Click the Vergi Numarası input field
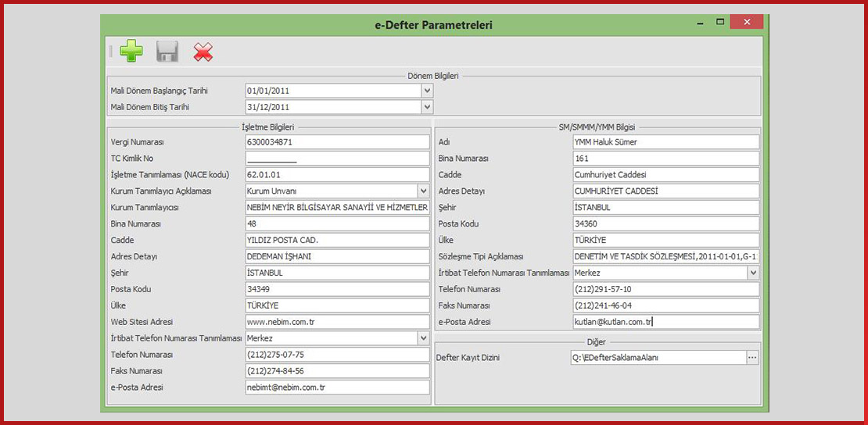Screen dimensions: 868x425 pos(336,142)
